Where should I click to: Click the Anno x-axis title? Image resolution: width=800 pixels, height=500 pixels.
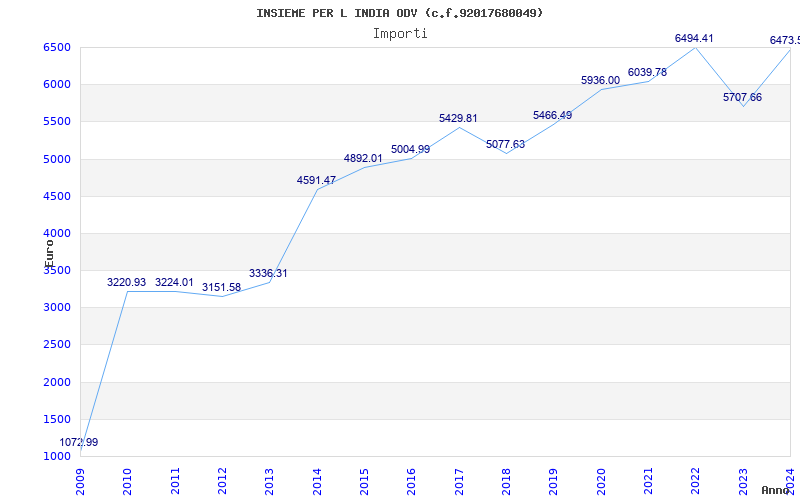(x=775, y=490)
